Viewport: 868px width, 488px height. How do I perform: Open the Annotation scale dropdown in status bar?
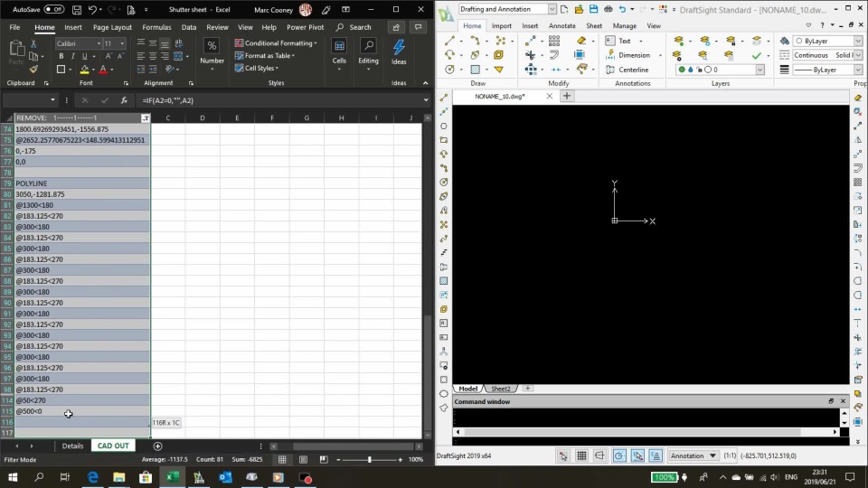(x=693, y=455)
